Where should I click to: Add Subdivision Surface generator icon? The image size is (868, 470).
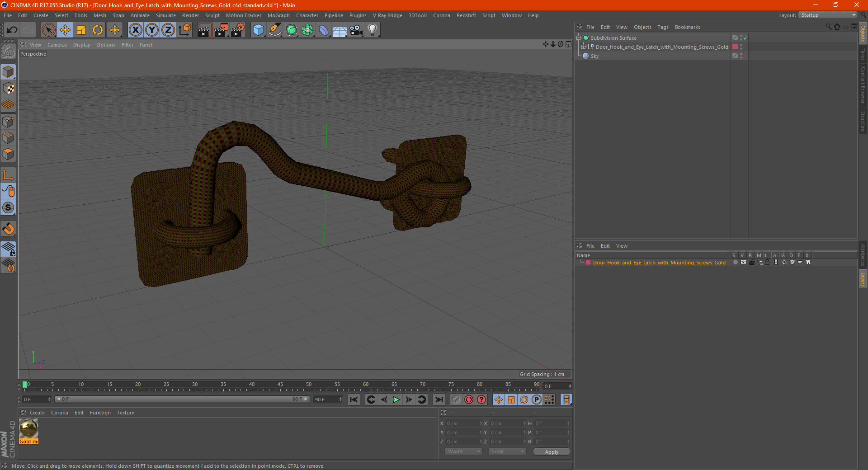pos(291,30)
